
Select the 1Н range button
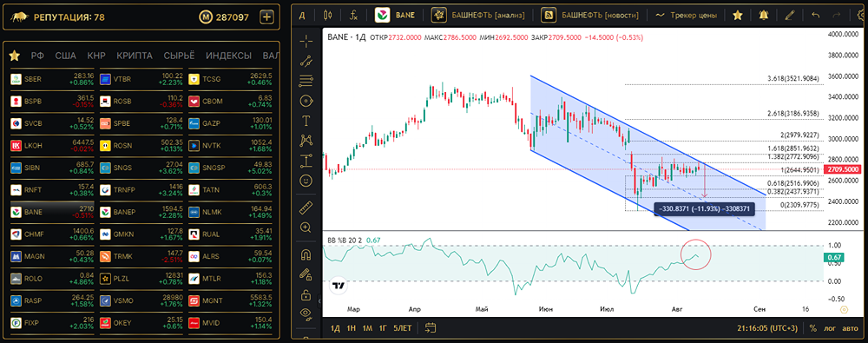(351, 328)
